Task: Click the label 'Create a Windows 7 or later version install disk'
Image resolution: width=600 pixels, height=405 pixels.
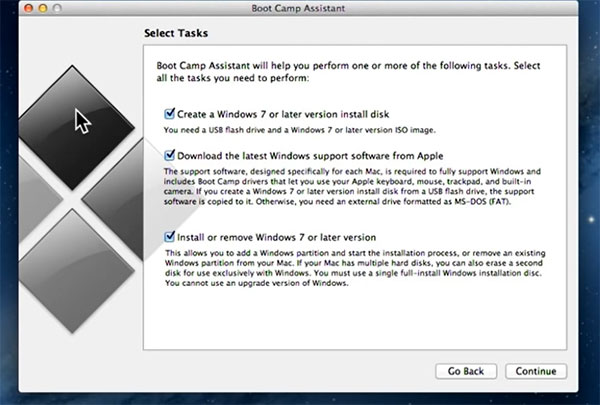Action: click(x=283, y=114)
